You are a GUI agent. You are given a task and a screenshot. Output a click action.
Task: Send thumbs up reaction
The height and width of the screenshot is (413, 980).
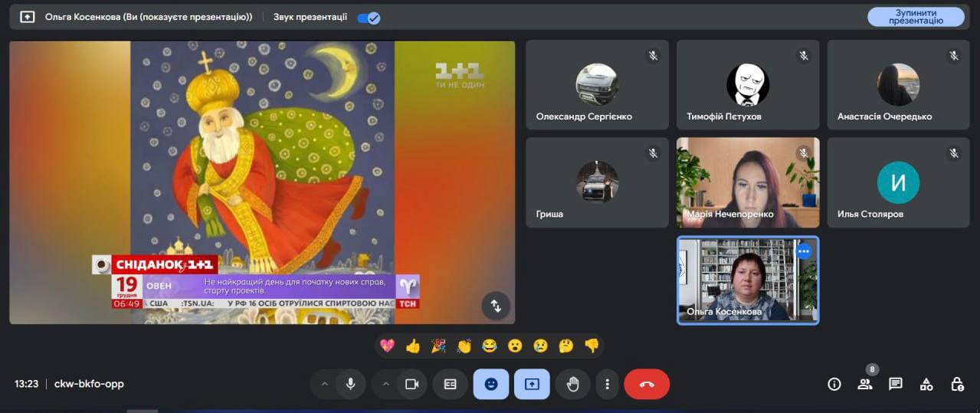(x=413, y=346)
